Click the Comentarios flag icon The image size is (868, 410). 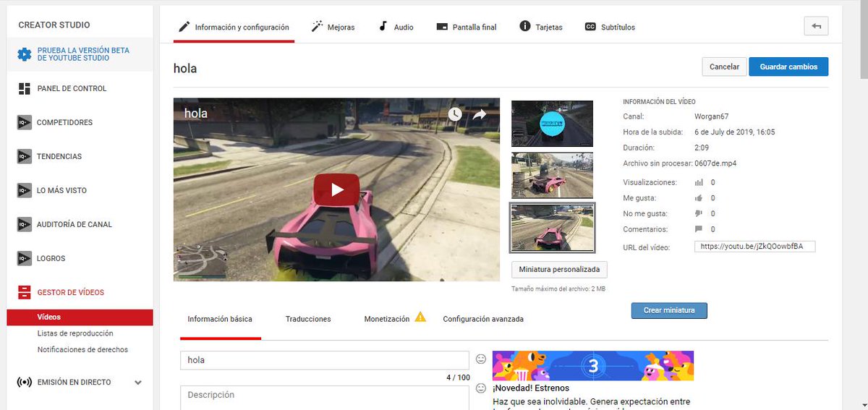pyautogui.click(x=699, y=229)
